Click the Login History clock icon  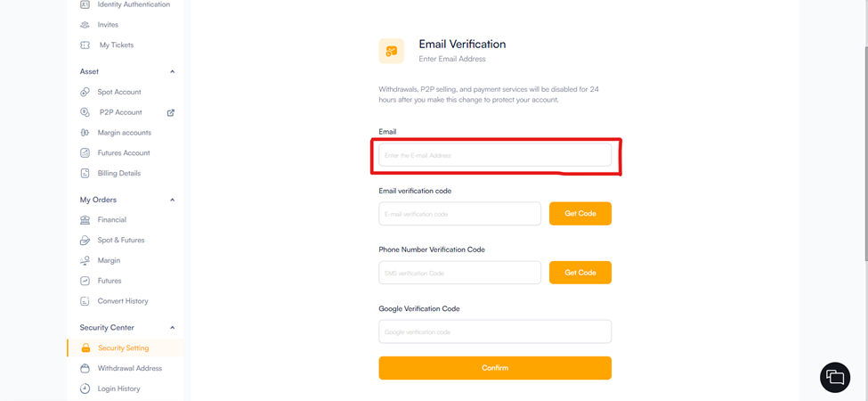[x=85, y=389]
